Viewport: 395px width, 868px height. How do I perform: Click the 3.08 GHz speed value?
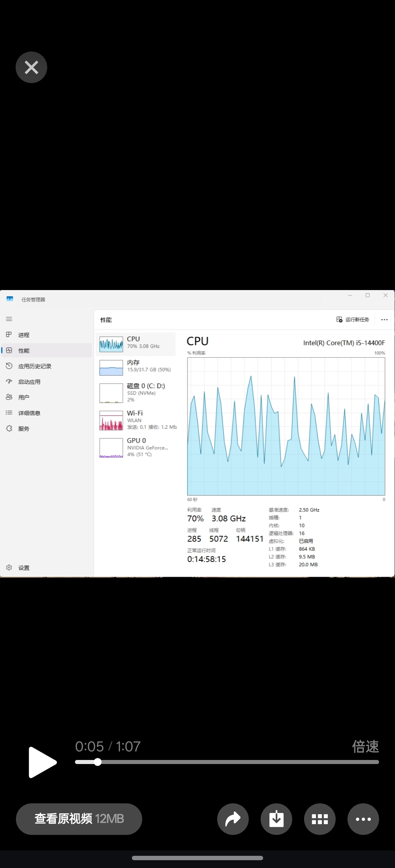pyautogui.click(x=228, y=519)
